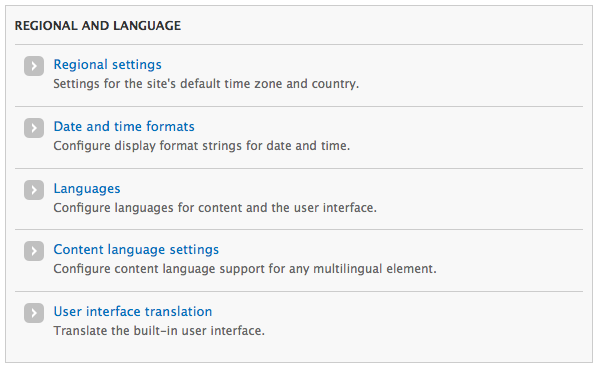Open the Date and time formats link
Viewport: 598px width, 367px height.
point(124,126)
